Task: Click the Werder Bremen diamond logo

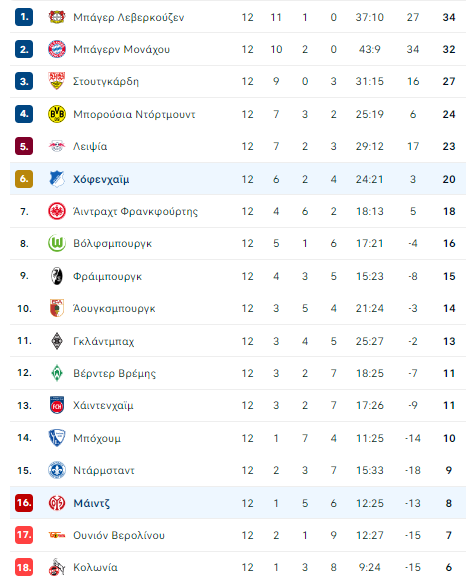Action: [x=57, y=373]
